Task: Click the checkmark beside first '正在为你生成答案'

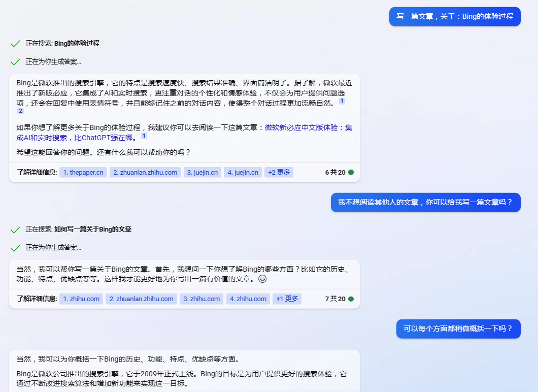Action: pyautogui.click(x=15, y=62)
